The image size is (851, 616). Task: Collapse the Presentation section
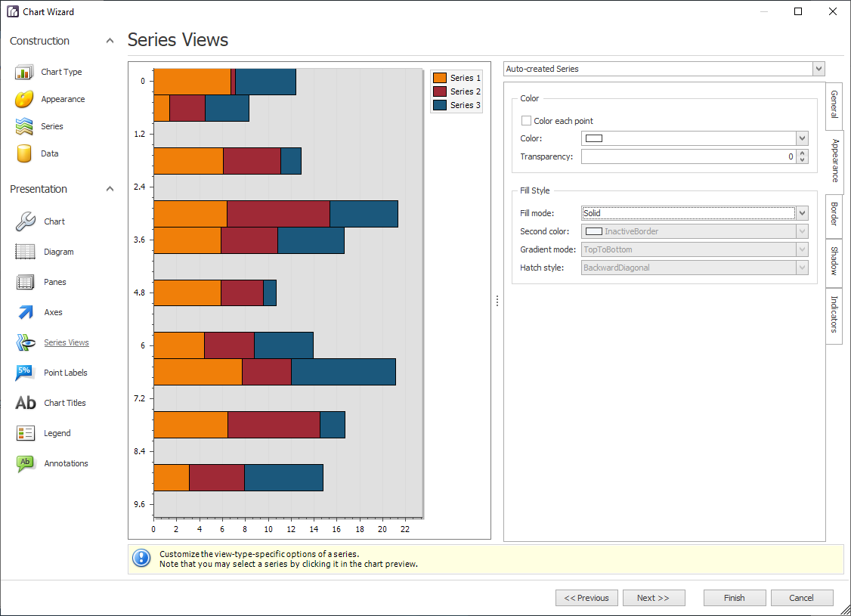109,188
